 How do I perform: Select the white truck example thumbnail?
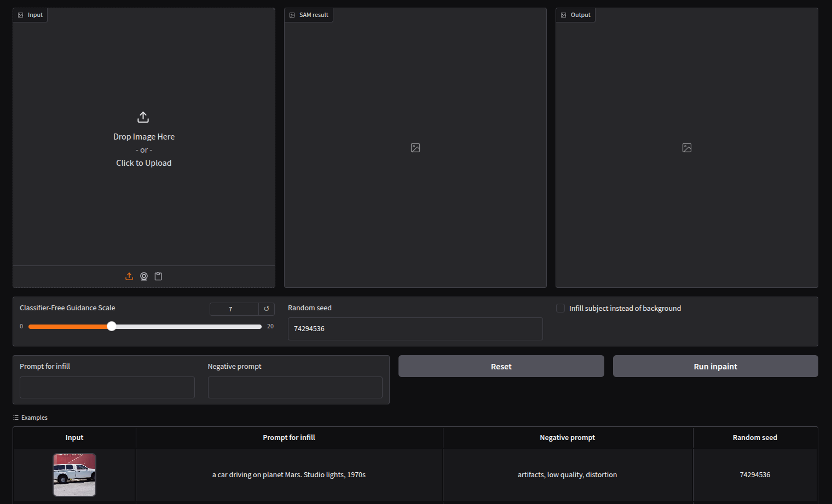74,474
